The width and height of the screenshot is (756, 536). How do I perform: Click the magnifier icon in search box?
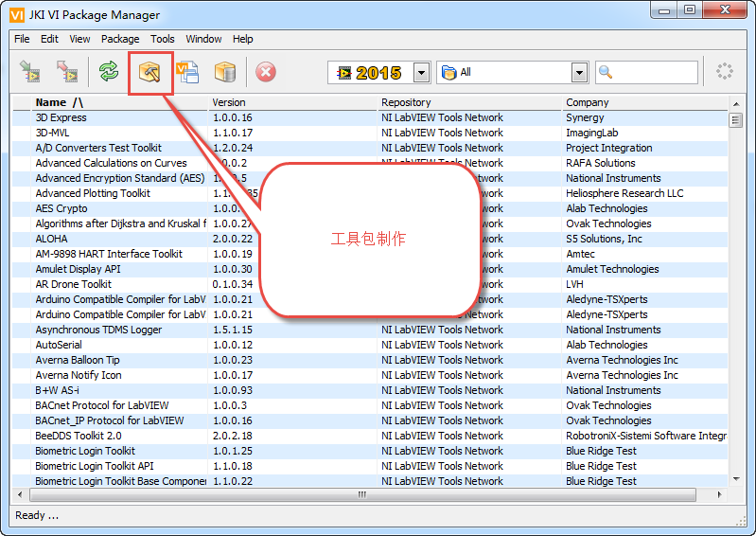coord(606,72)
